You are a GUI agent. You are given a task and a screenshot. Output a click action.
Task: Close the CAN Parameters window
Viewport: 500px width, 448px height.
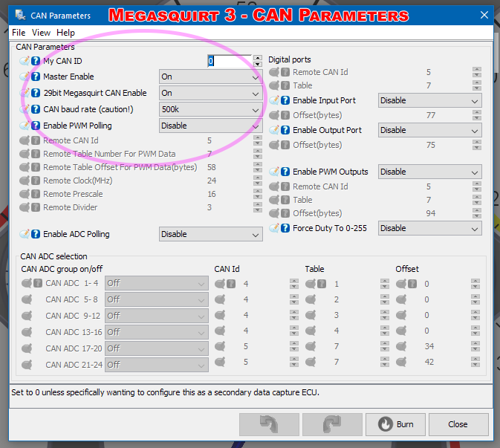484,15
